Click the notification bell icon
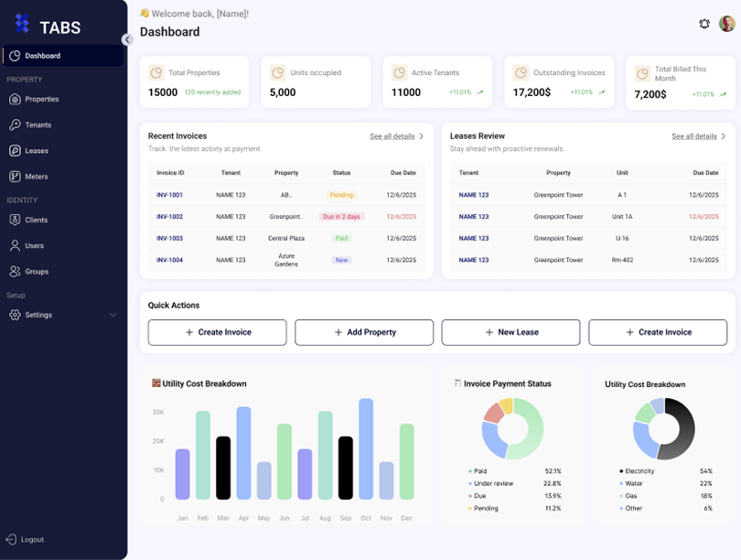 tap(704, 24)
